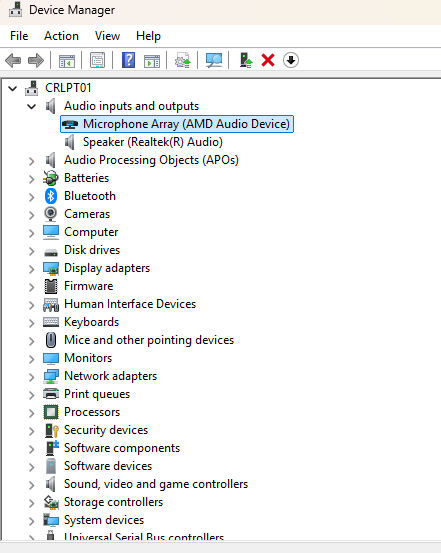
Task: Select the Network adapters label
Action: (110, 376)
